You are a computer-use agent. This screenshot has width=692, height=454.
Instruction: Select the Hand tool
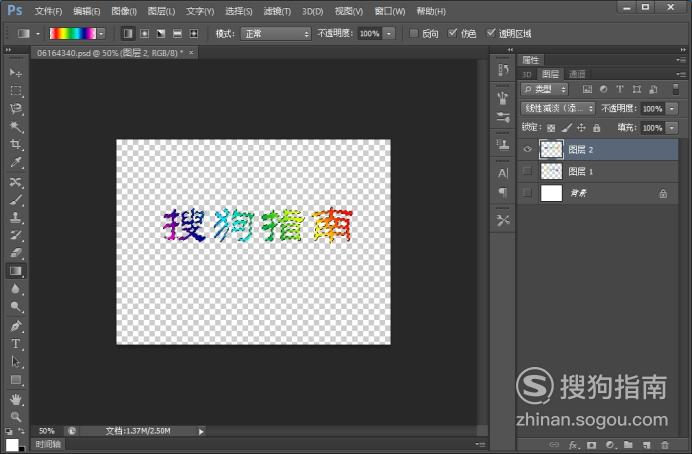click(16, 399)
